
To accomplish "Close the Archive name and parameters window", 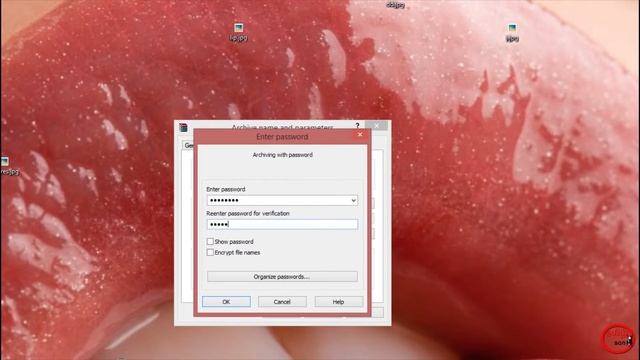I will tap(376, 125).
